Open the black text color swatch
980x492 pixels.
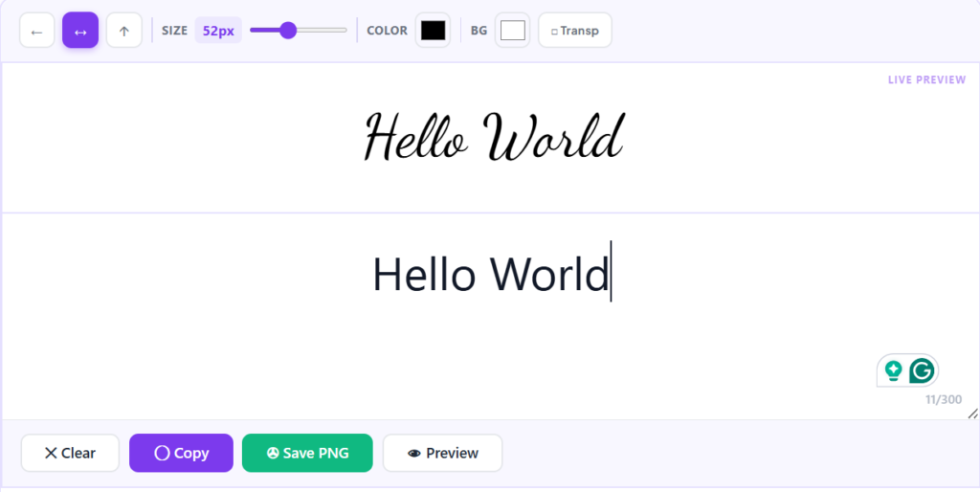[x=433, y=30]
